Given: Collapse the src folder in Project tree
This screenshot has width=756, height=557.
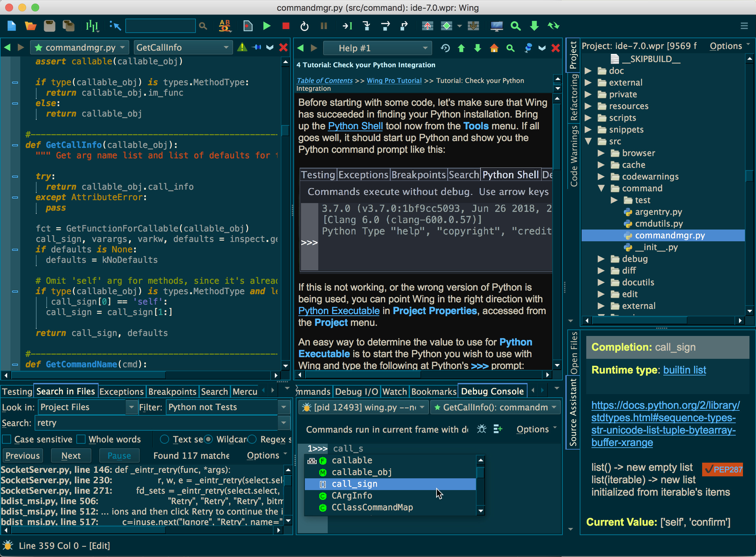Looking at the screenshot, I should (589, 142).
